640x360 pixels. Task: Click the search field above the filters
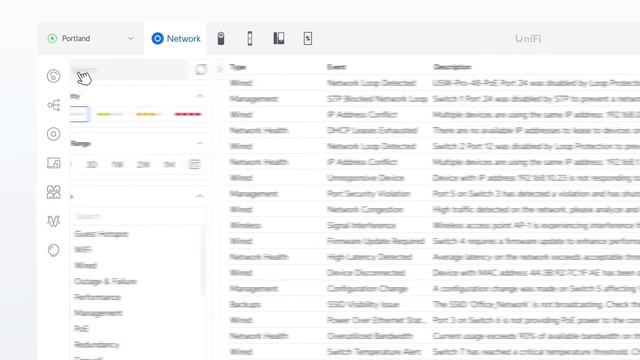pyautogui.click(x=129, y=69)
